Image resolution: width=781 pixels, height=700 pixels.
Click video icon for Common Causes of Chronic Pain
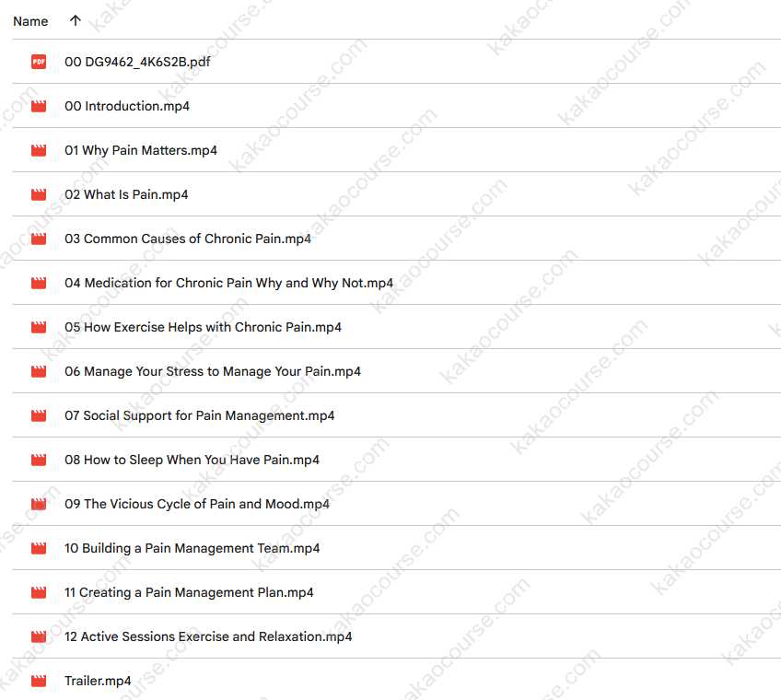pyautogui.click(x=39, y=239)
